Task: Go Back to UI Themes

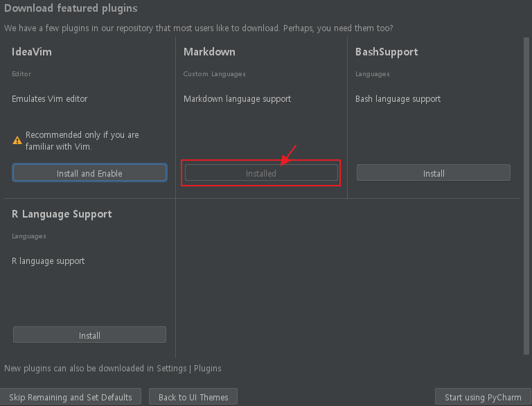Action: [x=193, y=397]
